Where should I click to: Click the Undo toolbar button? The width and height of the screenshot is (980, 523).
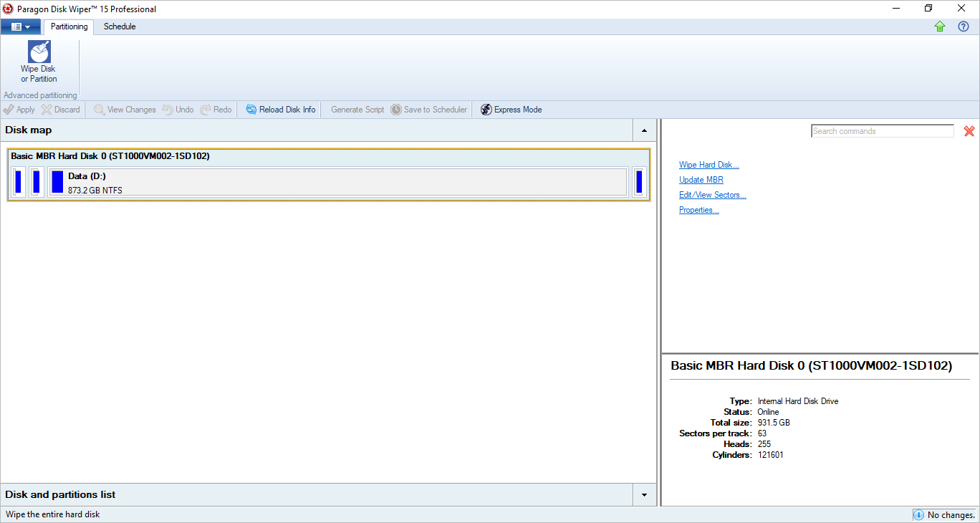(178, 110)
